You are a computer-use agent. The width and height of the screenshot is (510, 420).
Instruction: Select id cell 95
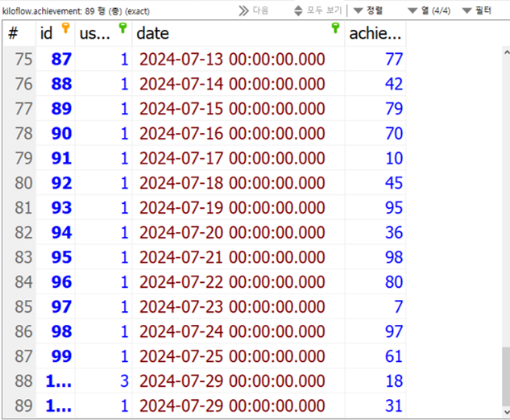click(x=56, y=257)
